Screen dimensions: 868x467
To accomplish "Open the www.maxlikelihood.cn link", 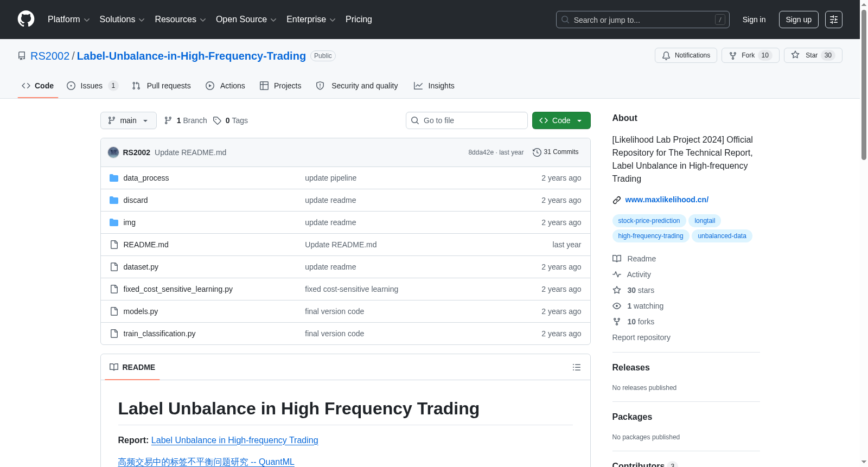I will click(x=667, y=200).
